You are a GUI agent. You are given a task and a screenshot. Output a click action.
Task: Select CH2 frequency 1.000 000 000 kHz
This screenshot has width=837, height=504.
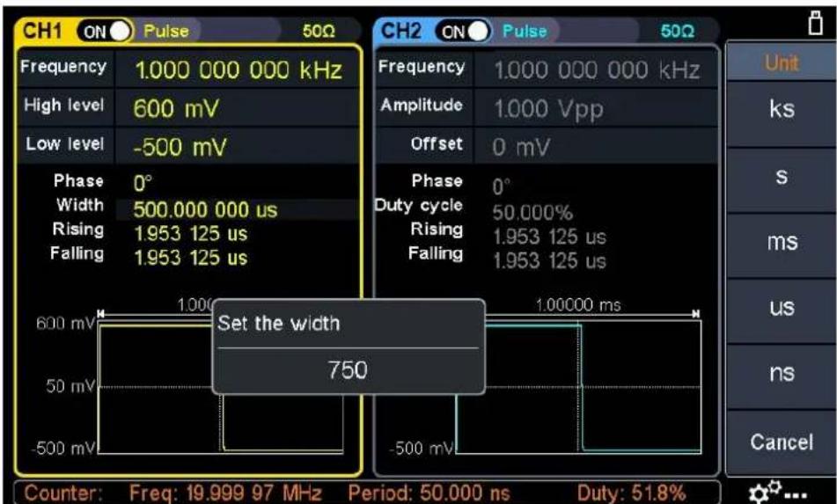click(x=597, y=69)
